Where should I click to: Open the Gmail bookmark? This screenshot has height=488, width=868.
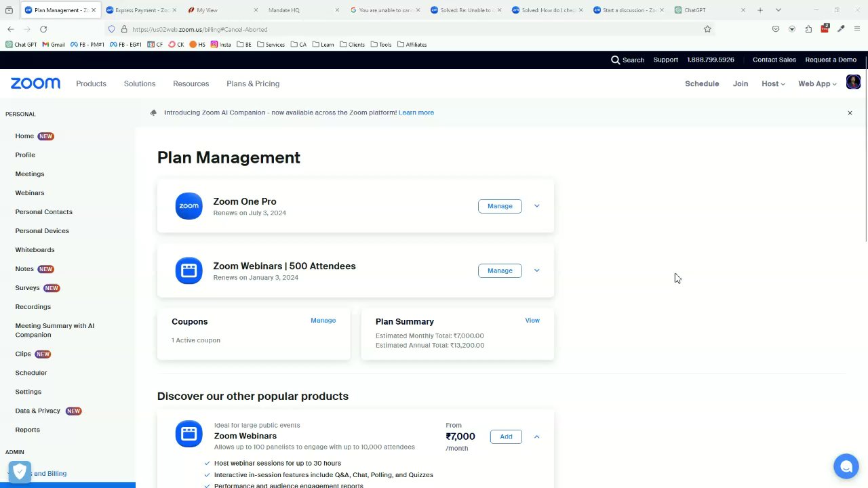(x=54, y=45)
